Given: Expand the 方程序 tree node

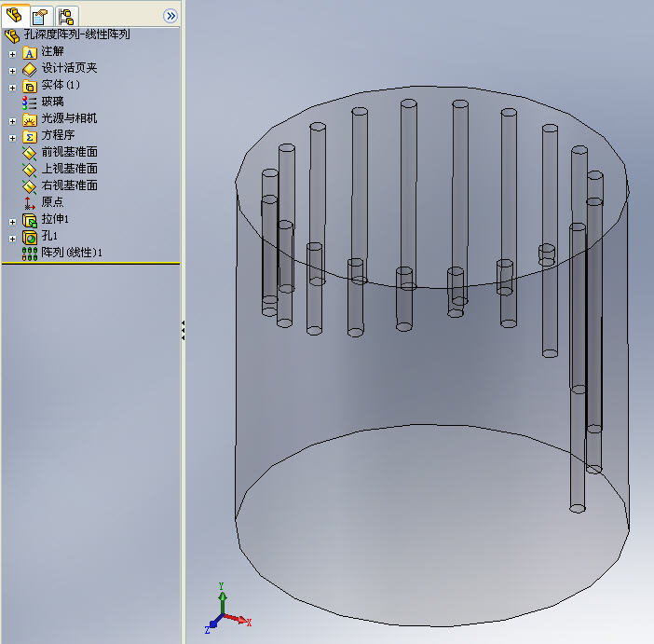Looking at the screenshot, I should [x=12, y=138].
